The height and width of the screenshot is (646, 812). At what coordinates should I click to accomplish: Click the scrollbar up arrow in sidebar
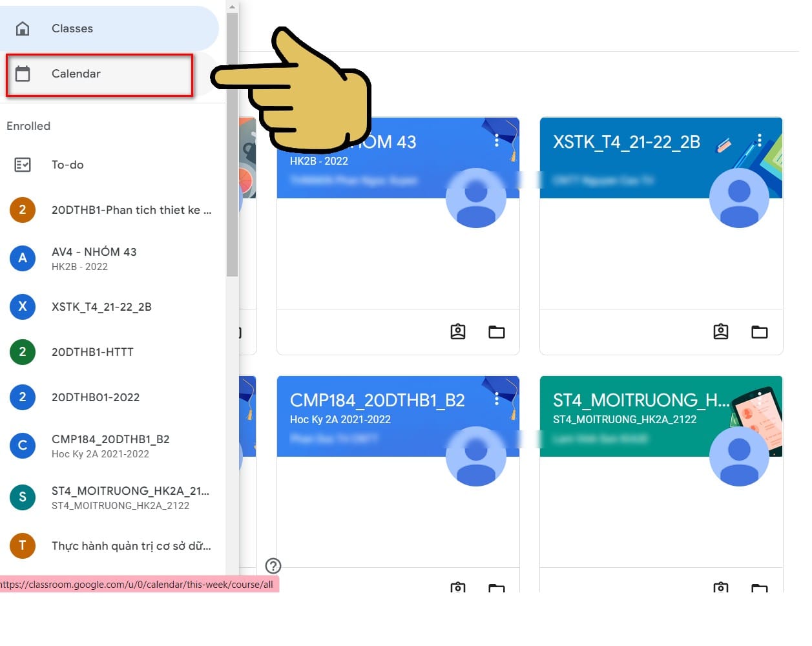pyautogui.click(x=233, y=6)
